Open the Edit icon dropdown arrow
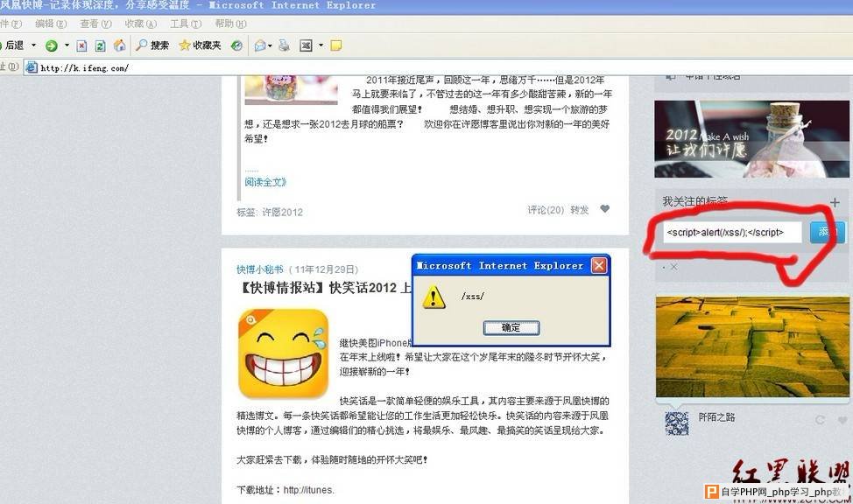The height and width of the screenshot is (504, 853). [x=321, y=45]
